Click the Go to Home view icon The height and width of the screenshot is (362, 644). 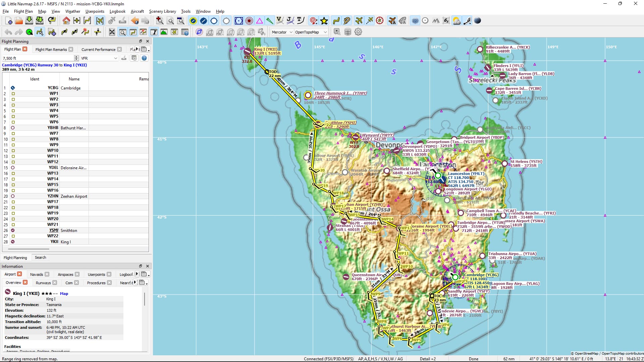click(66, 21)
